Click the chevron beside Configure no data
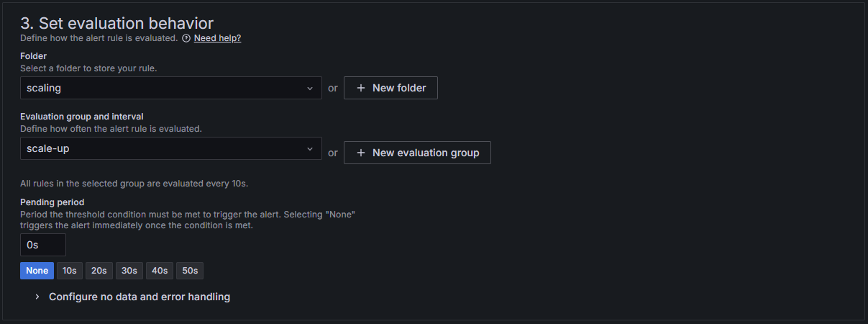 click(x=37, y=297)
